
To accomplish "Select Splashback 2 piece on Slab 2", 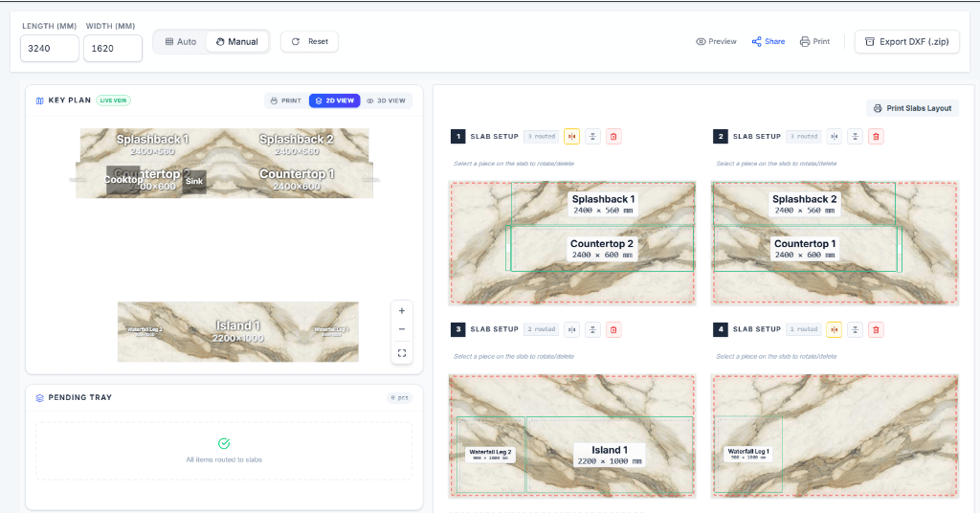I will coord(804,204).
